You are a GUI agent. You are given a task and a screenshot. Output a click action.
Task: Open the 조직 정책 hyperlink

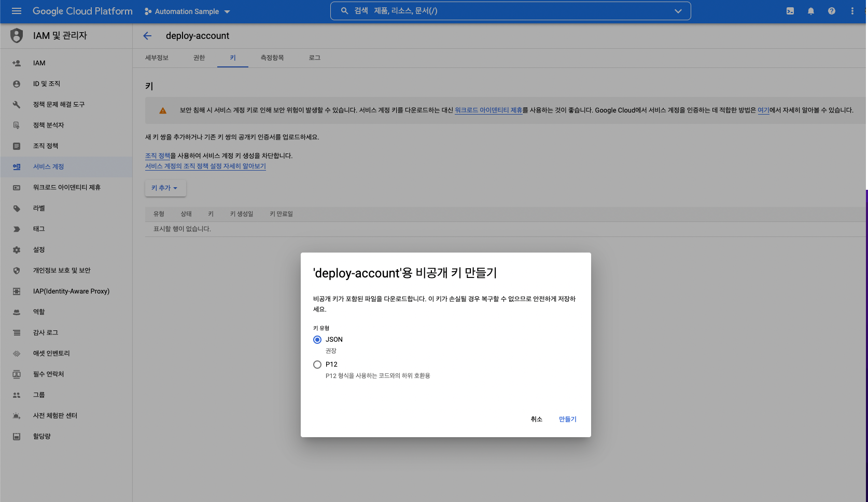pyautogui.click(x=158, y=156)
